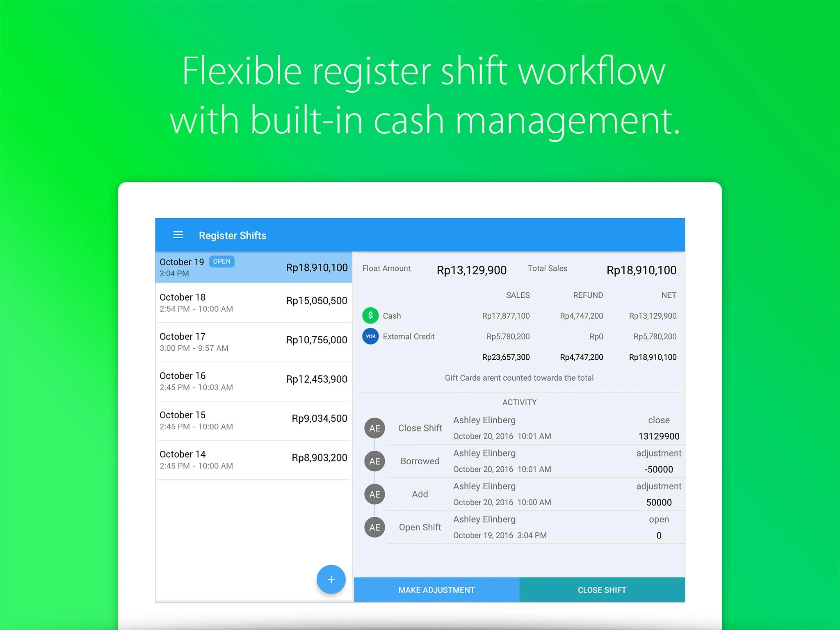Click the Close Shift activity icon
The height and width of the screenshot is (630, 840).
(x=373, y=428)
